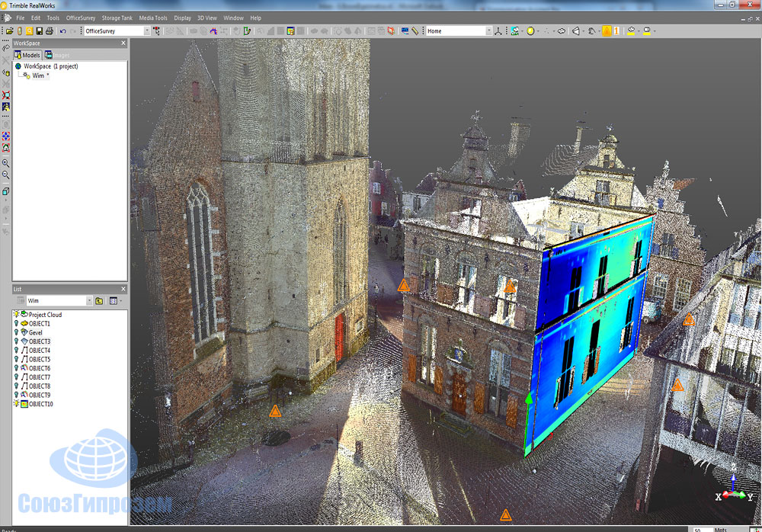762x532 pixels.
Task: Toggle the orange number one label button
Action: coord(616,31)
